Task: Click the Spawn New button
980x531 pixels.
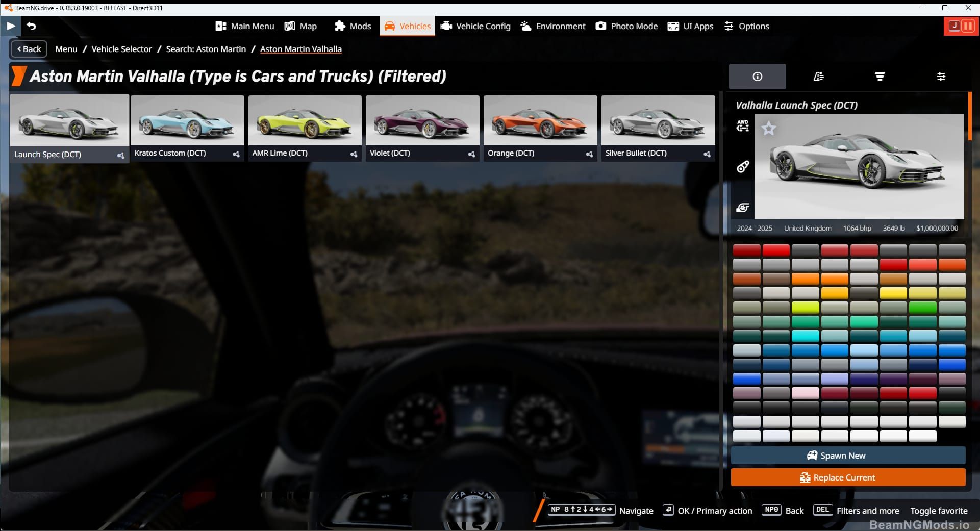Action: coord(848,456)
